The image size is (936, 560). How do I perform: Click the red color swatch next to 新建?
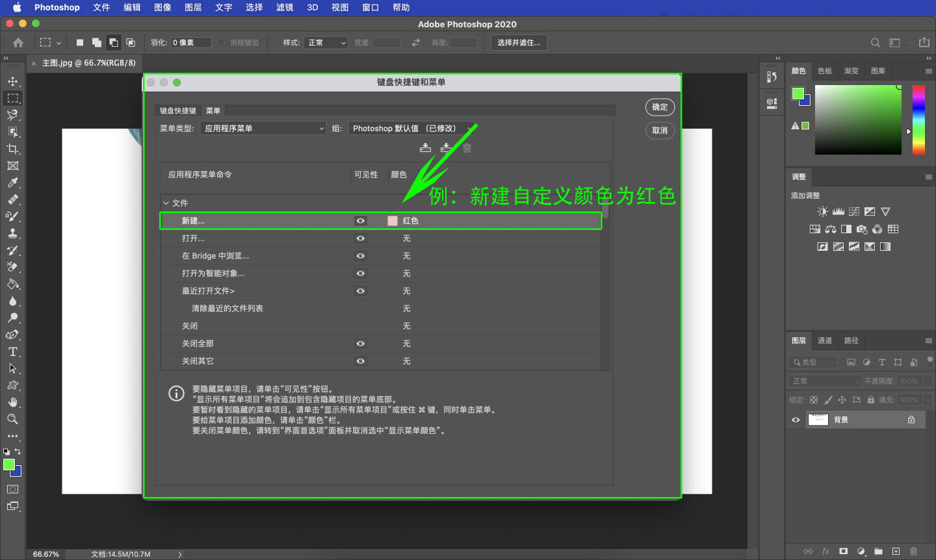pos(392,220)
